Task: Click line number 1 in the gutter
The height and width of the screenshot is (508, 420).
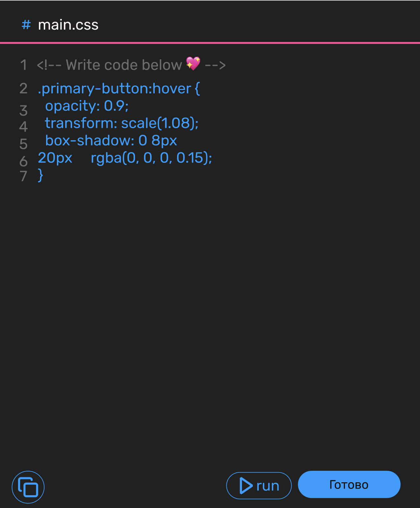Action: pos(23,65)
